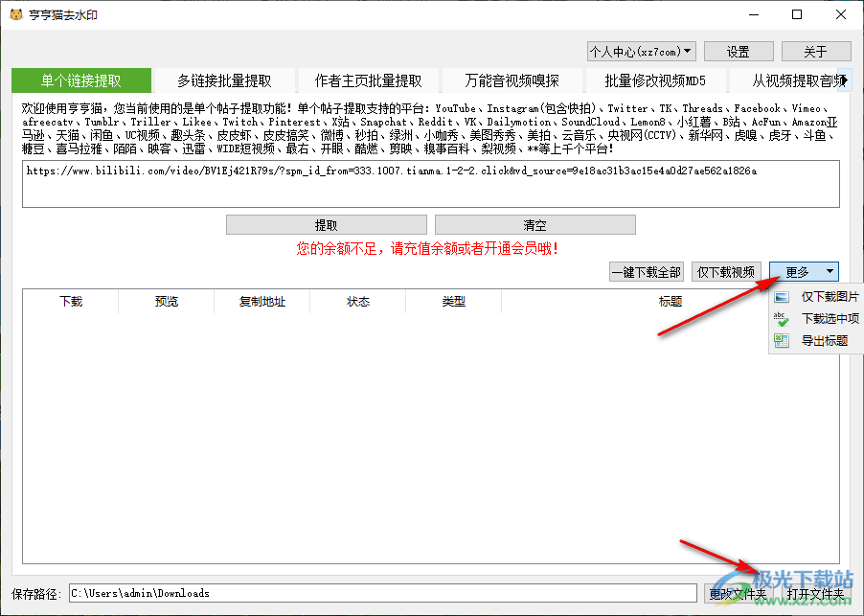Open the 更多 dropdown menu
864x616 pixels.
[x=803, y=271]
